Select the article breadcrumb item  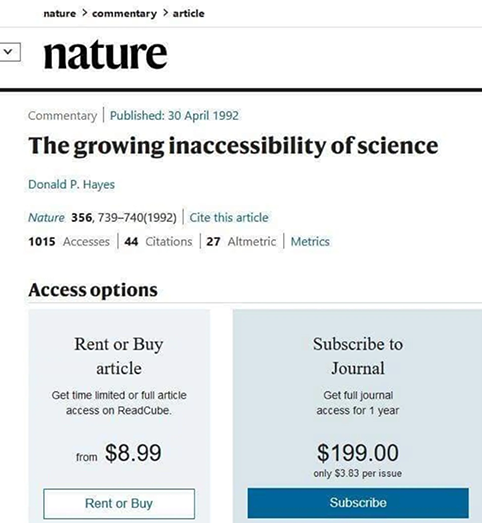click(x=188, y=13)
